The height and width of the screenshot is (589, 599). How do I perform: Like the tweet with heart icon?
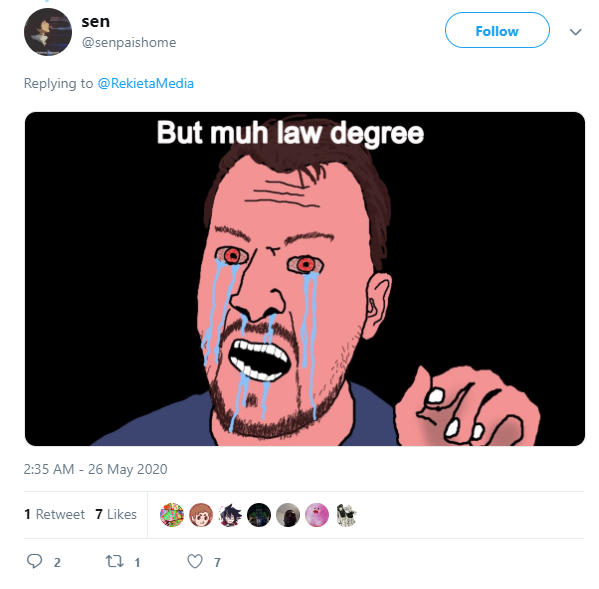pyautogui.click(x=195, y=561)
